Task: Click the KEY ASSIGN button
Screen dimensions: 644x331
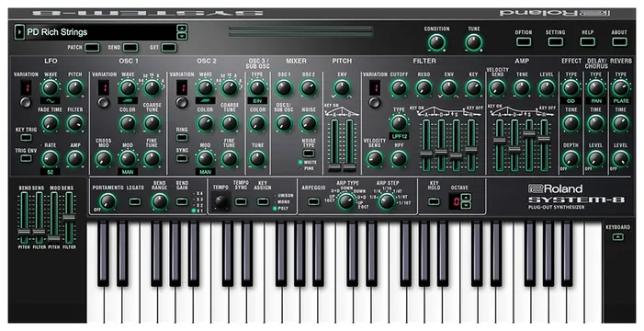Action: coord(263,201)
